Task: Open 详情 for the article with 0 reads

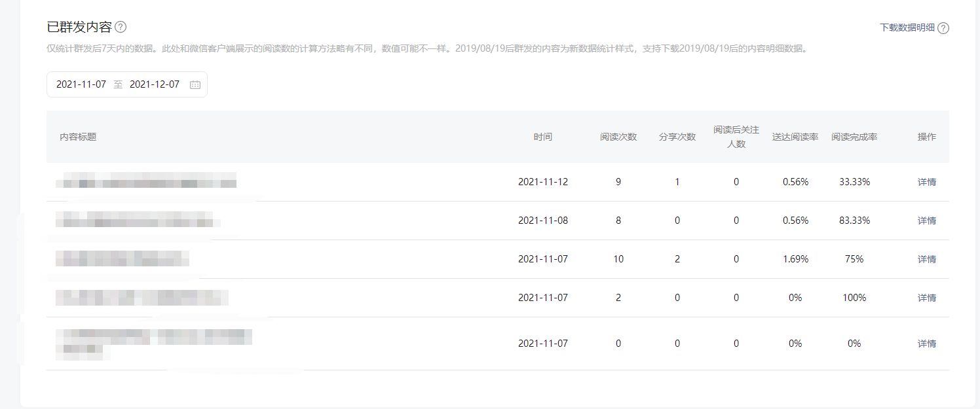Action: [926, 344]
